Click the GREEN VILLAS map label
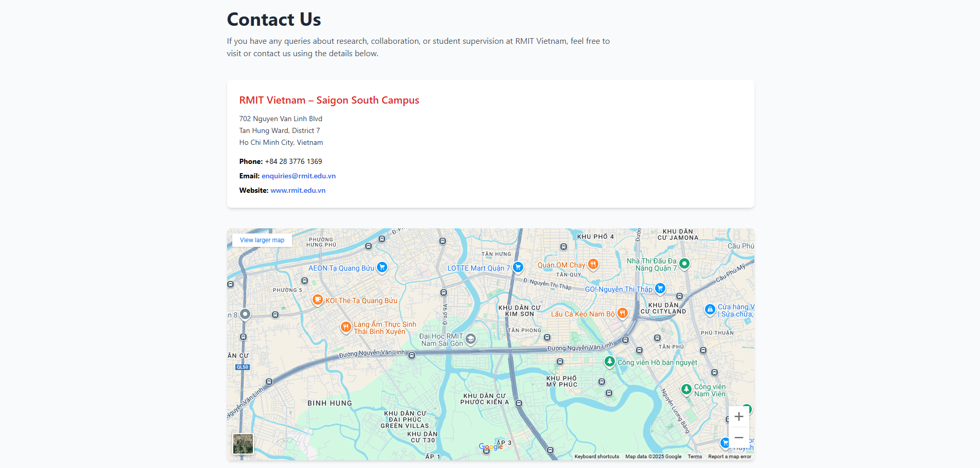This screenshot has width=980, height=468. 405,426
